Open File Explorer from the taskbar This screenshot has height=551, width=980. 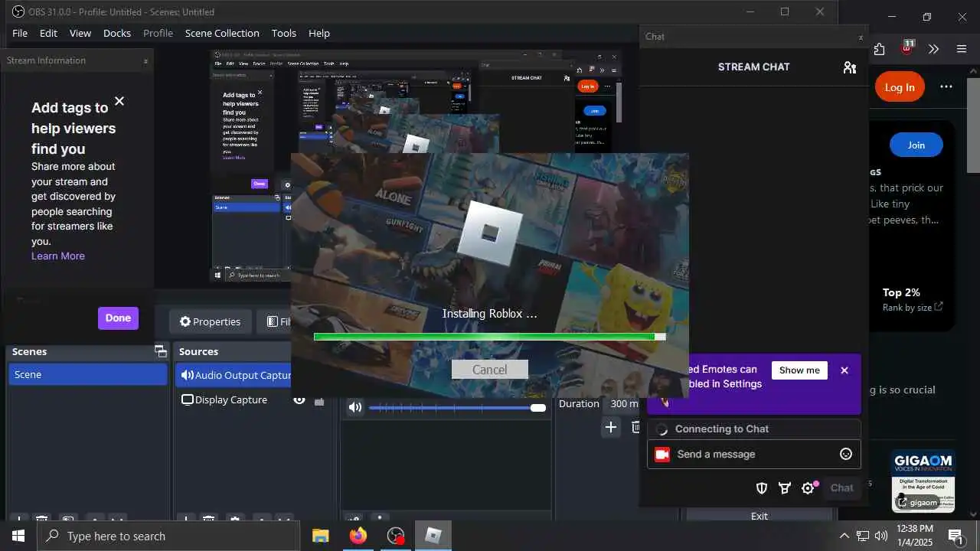320,536
